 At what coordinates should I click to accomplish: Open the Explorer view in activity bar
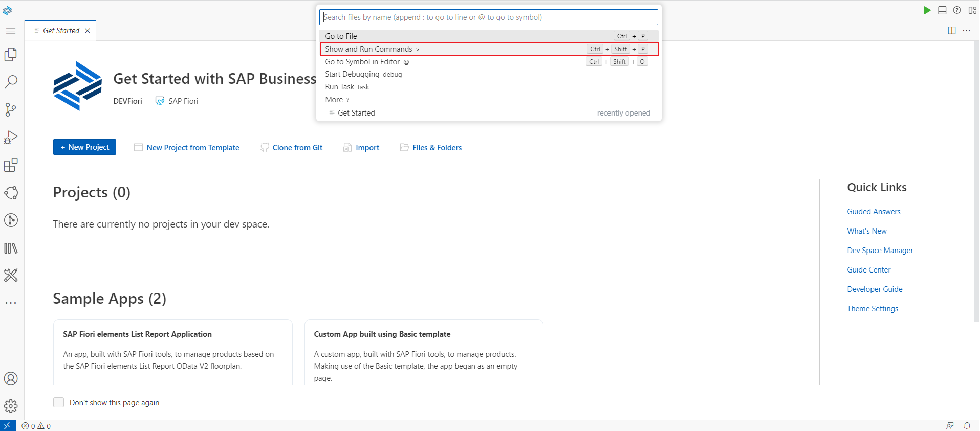[x=11, y=54]
